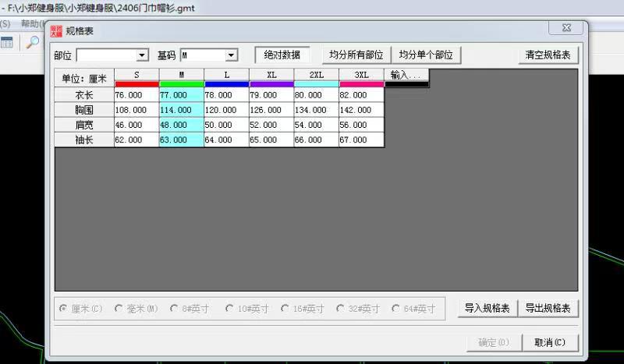Click the 导出规格表 button
This screenshot has width=624, height=364.
tap(548, 309)
